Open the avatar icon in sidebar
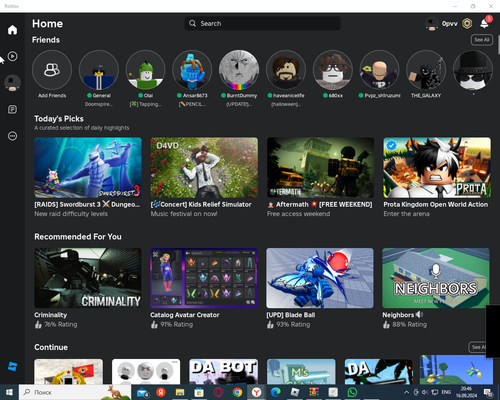The width and height of the screenshot is (500, 400). click(12, 83)
